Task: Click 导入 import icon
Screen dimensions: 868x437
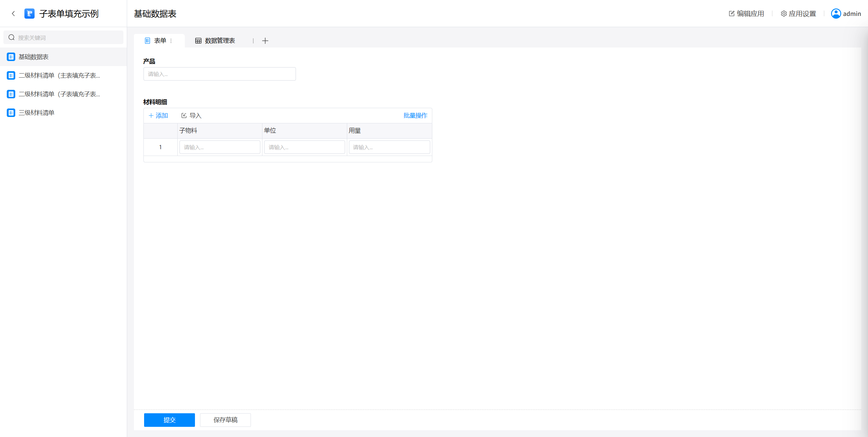Action: click(x=184, y=116)
